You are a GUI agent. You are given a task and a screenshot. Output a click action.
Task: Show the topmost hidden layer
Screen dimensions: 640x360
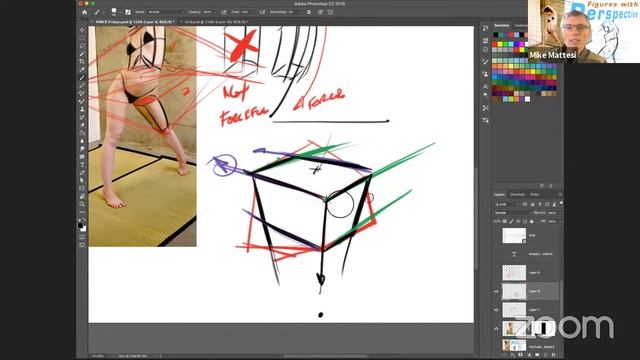click(x=496, y=236)
